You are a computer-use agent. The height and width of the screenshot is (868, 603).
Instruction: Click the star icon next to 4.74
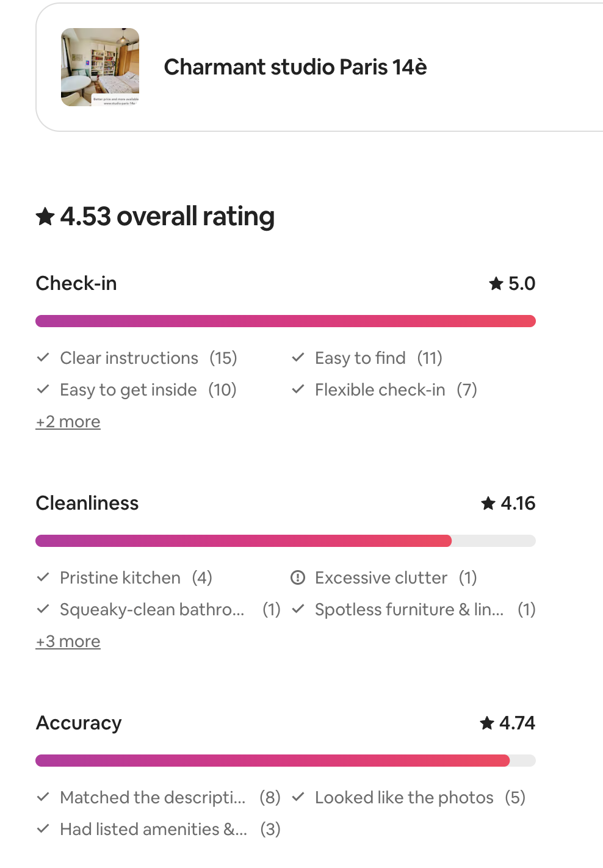coord(487,723)
